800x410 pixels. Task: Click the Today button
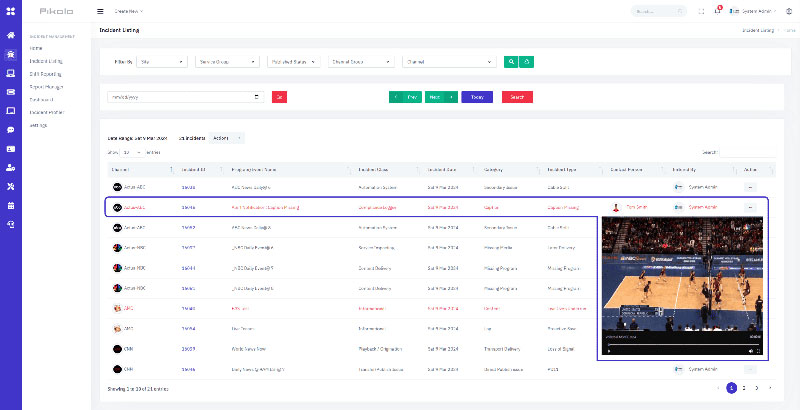tap(477, 97)
